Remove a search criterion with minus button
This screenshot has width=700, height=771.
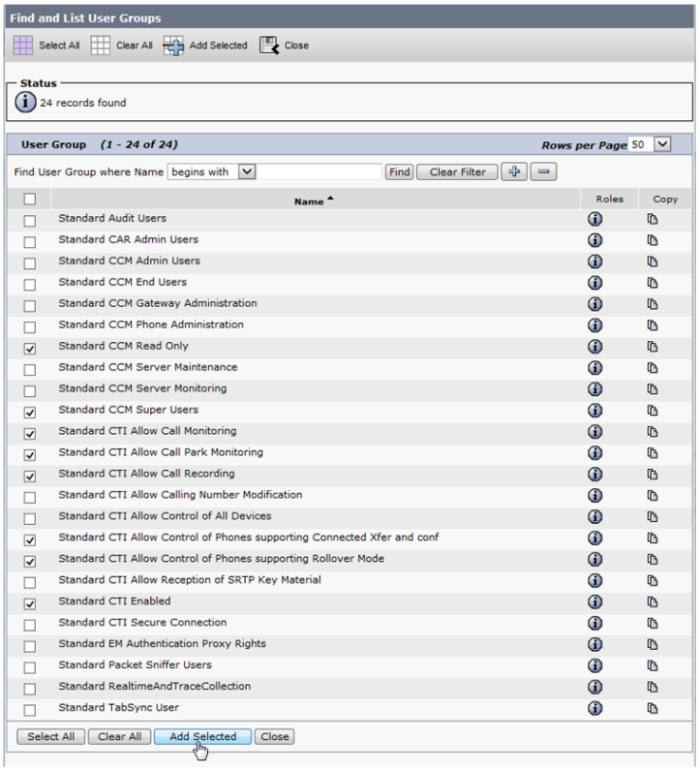[543, 171]
